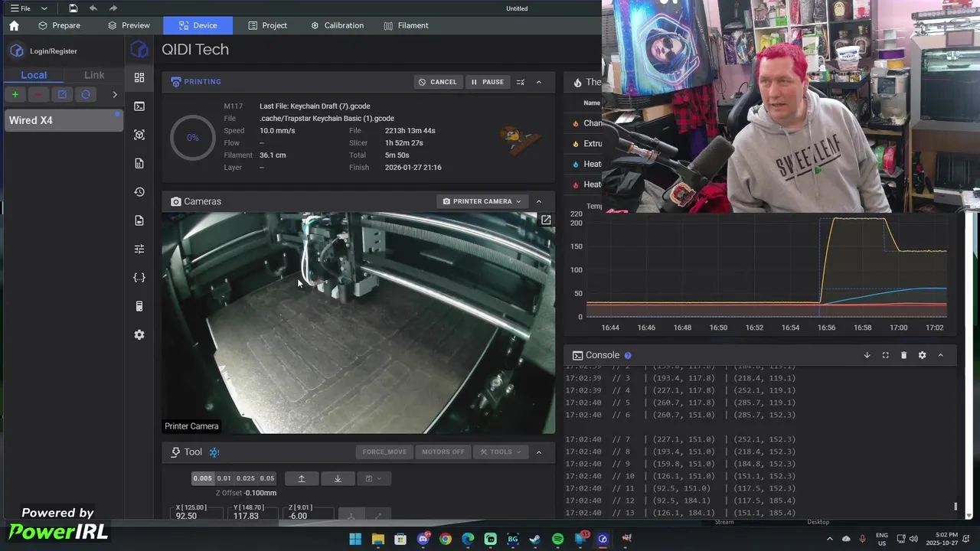Image resolution: width=980 pixels, height=551 pixels.
Task: Click QIDI logo above sidebar
Action: click(139, 50)
